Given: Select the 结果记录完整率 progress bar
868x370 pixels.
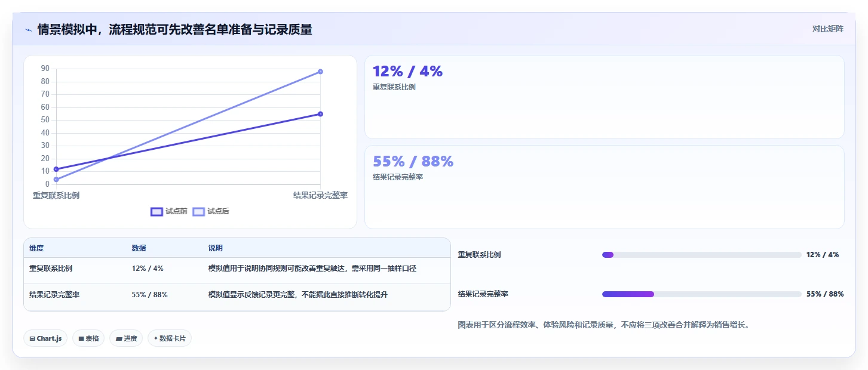Looking at the screenshot, I should pyautogui.click(x=702, y=294).
